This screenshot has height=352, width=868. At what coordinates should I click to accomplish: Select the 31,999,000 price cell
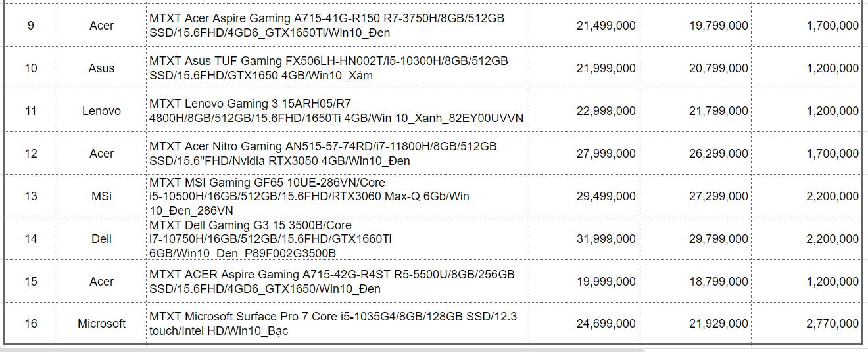click(583, 238)
